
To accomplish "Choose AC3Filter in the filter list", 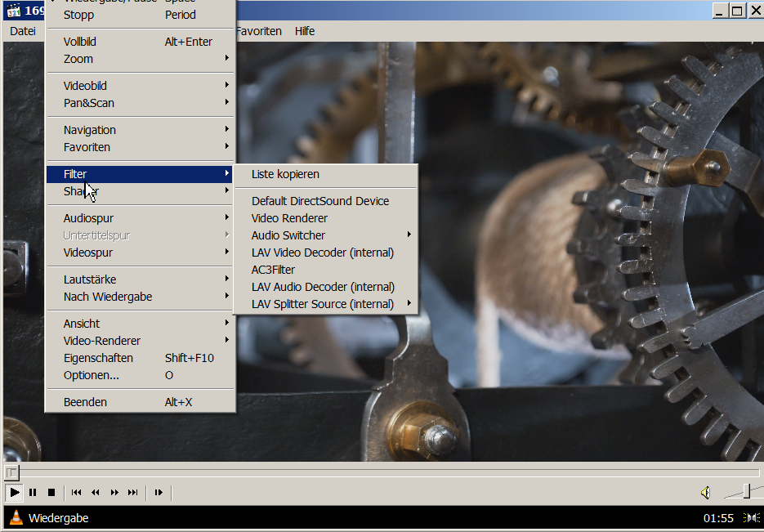I will (273, 270).
